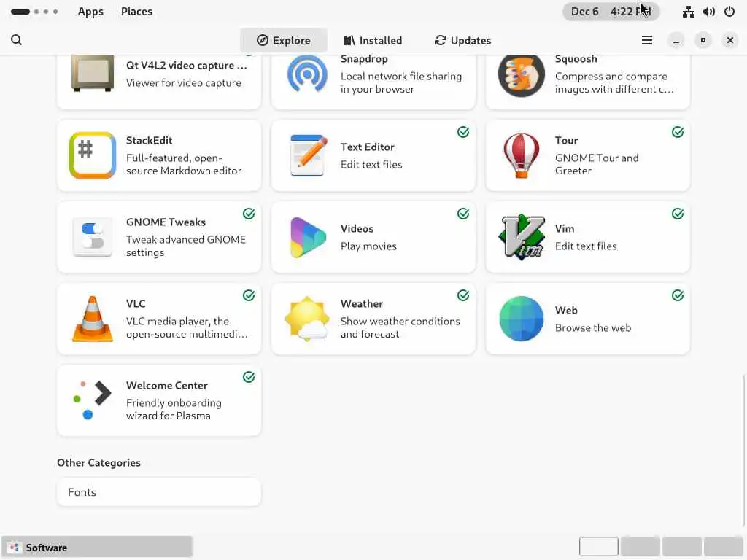Open the Apps menu in top bar

tap(90, 12)
